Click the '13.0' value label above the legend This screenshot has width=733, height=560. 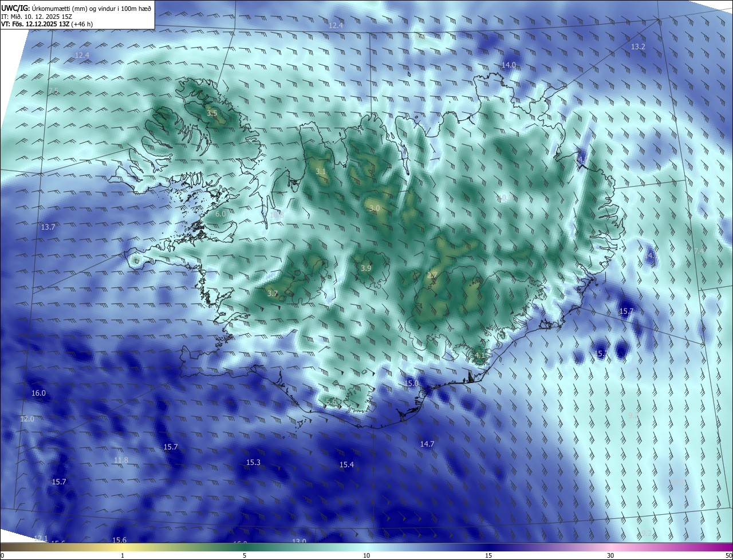pos(299,541)
